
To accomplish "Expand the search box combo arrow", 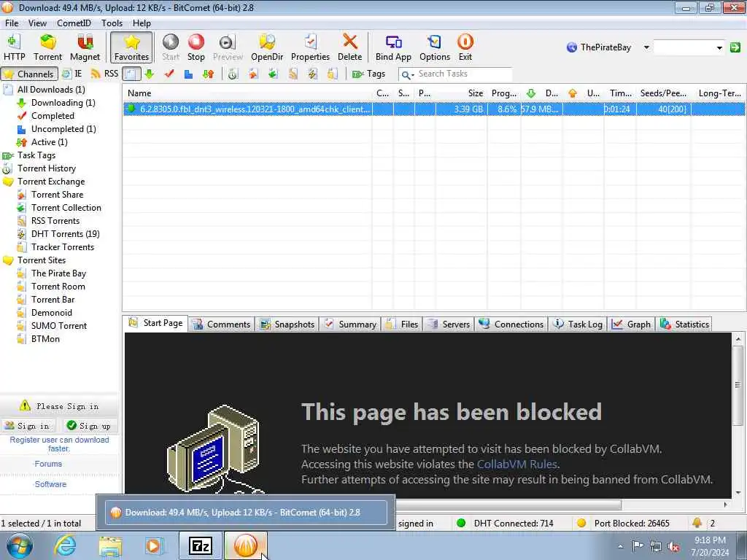I will [x=719, y=47].
